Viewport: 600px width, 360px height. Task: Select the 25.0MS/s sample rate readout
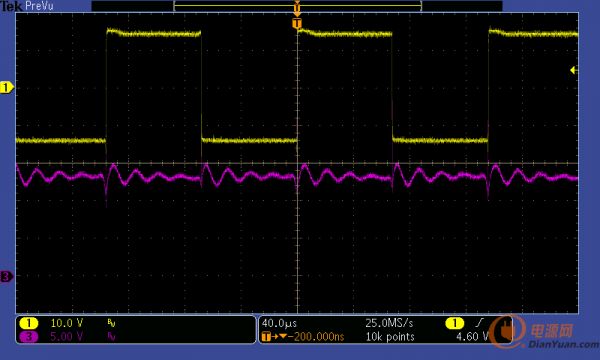pos(389,323)
